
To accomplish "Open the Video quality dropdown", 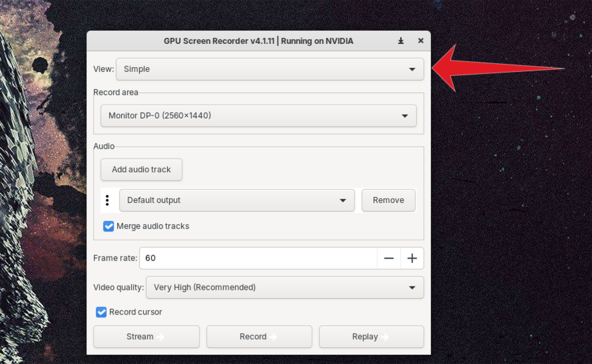I will click(x=285, y=287).
